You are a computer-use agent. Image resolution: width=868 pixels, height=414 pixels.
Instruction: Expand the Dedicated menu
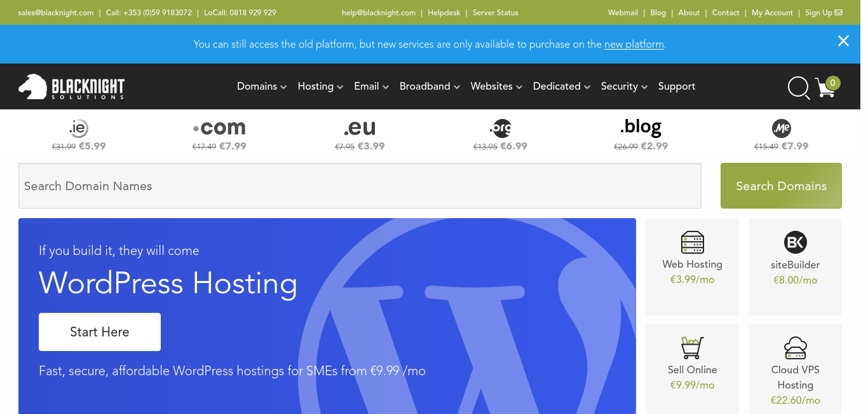click(x=562, y=86)
